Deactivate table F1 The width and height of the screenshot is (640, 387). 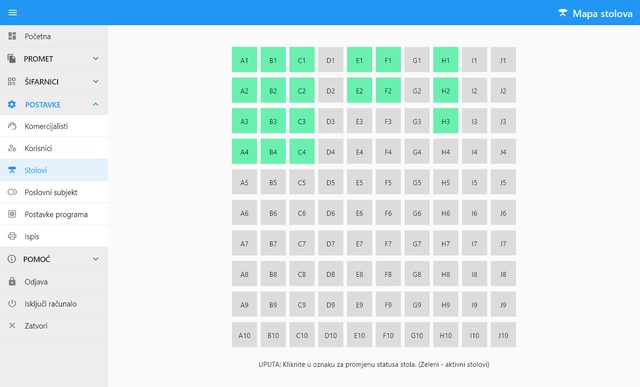(388, 60)
